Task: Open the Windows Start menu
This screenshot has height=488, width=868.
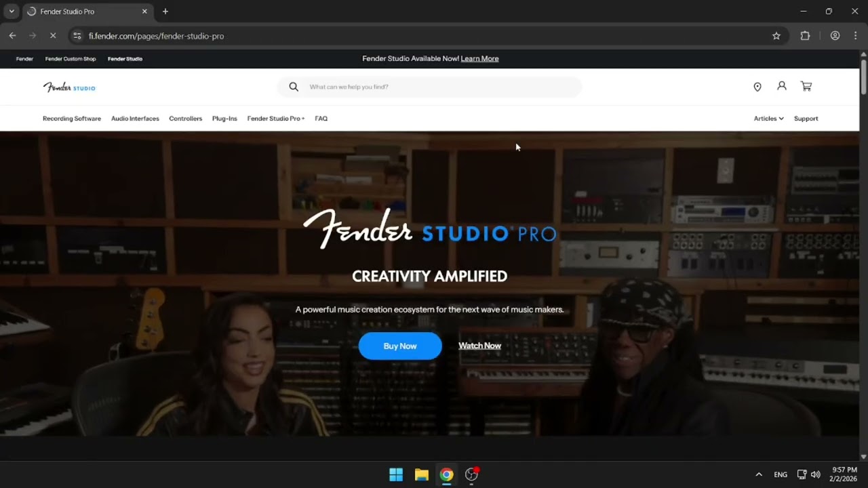Action: point(396,474)
